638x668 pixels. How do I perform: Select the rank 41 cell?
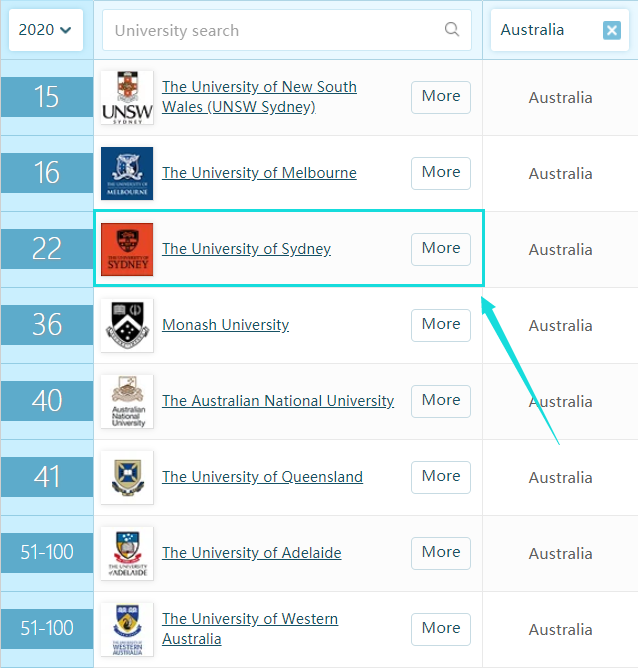coord(47,477)
